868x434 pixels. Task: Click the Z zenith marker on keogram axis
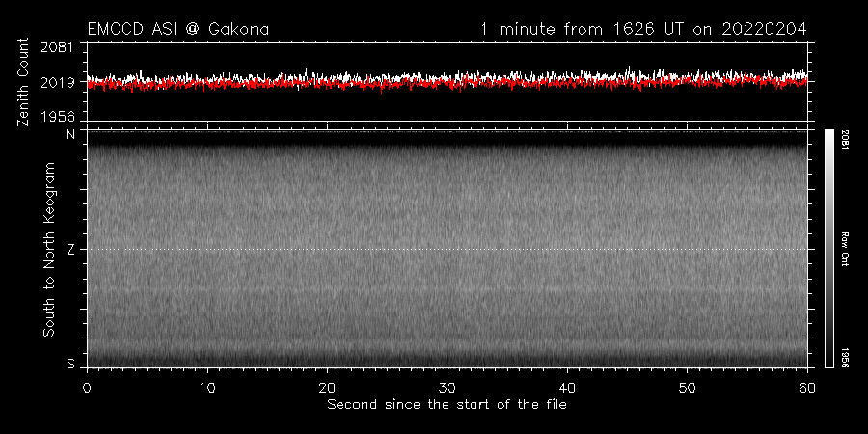(x=71, y=250)
